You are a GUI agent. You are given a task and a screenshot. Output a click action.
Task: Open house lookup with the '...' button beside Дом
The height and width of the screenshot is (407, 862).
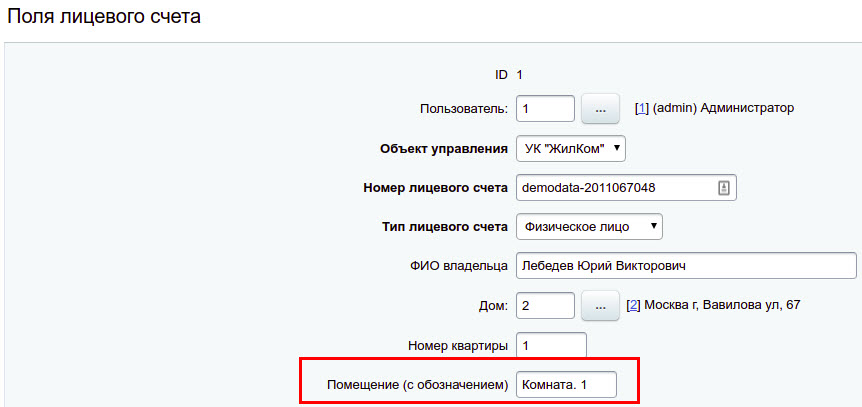600,306
